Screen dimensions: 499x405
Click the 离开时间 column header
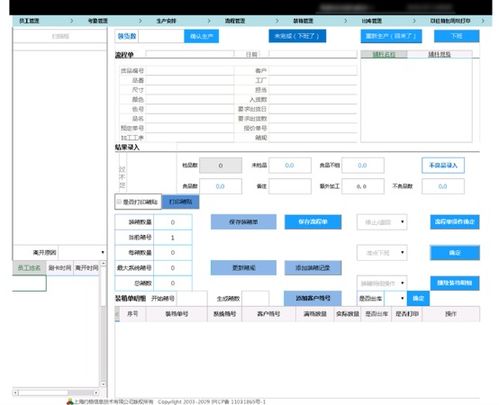pos(86,268)
